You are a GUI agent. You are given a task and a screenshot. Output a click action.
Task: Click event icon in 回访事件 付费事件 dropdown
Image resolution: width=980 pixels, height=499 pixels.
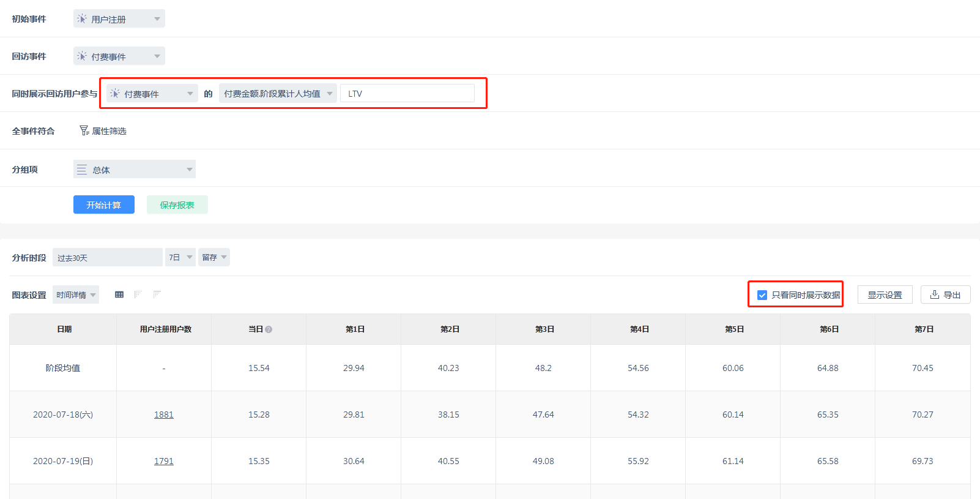(x=82, y=56)
